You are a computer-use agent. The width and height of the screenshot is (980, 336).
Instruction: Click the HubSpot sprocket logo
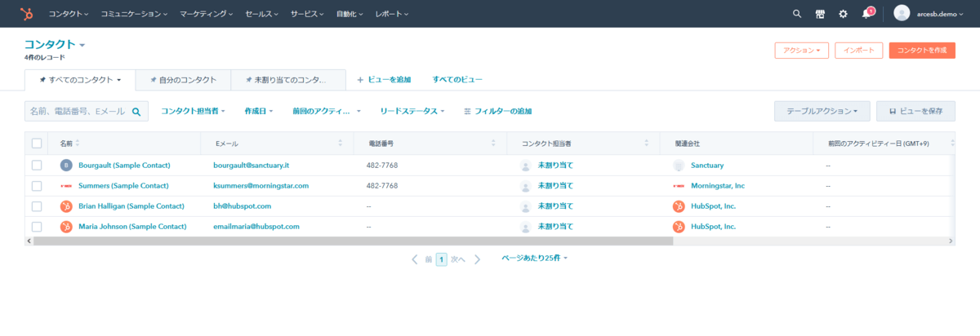click(27, 14)
